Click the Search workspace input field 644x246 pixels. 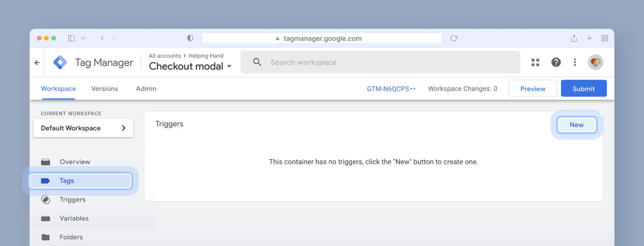click(x=380, y=62)
